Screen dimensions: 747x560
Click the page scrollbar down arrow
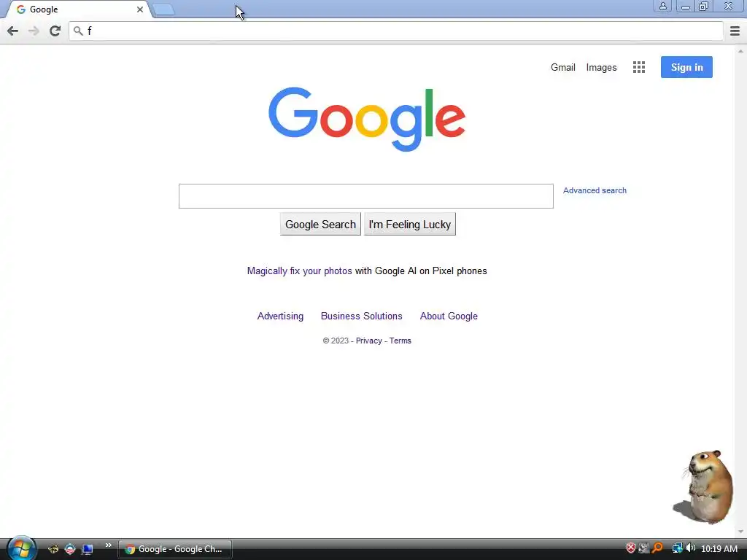click(x=740, y=532)
